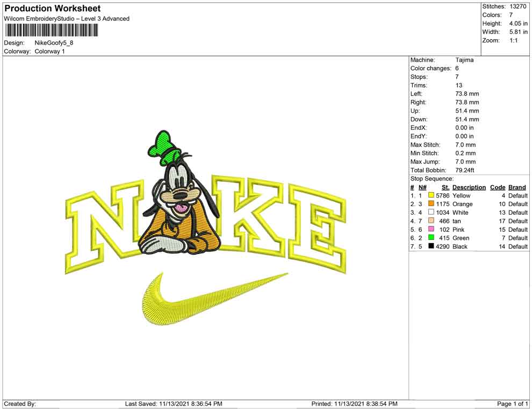The width and height of the screenshot is (532, 409).
Task: Click the 'Color changes:' label
Action: point(431,68)
